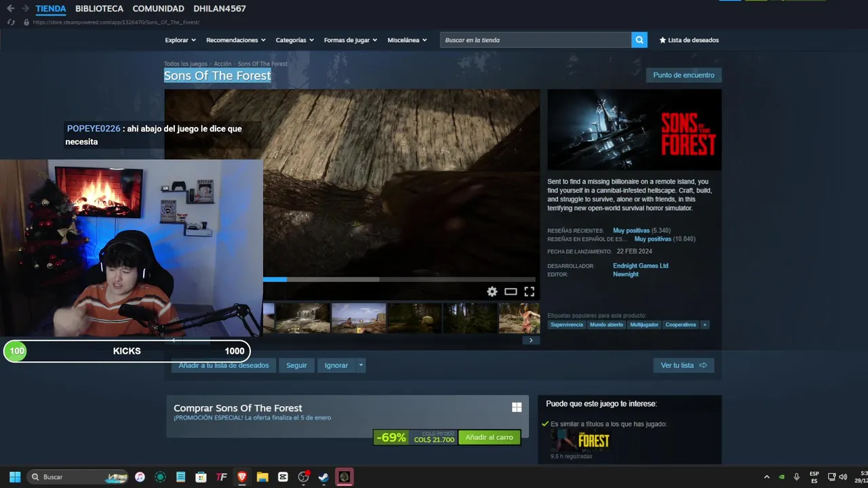This screenshot has width=868, height=488.
Task: Click Ignorar button
Action: click(x=336, y=365)
